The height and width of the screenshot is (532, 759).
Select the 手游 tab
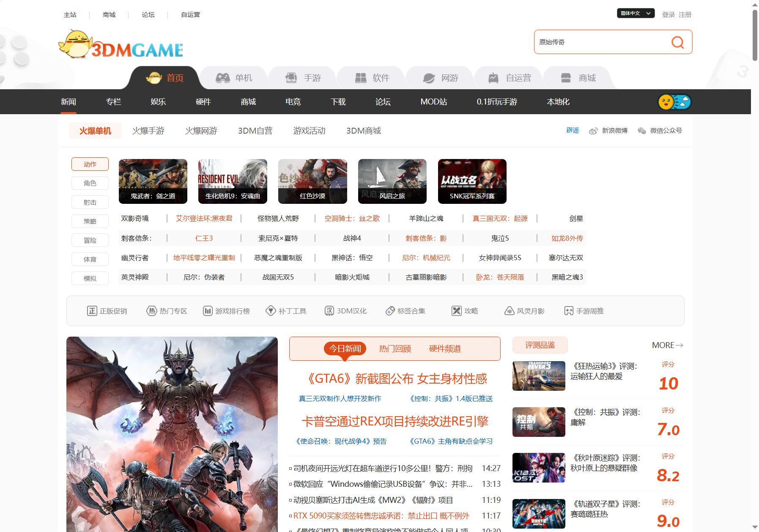(302, 78)
